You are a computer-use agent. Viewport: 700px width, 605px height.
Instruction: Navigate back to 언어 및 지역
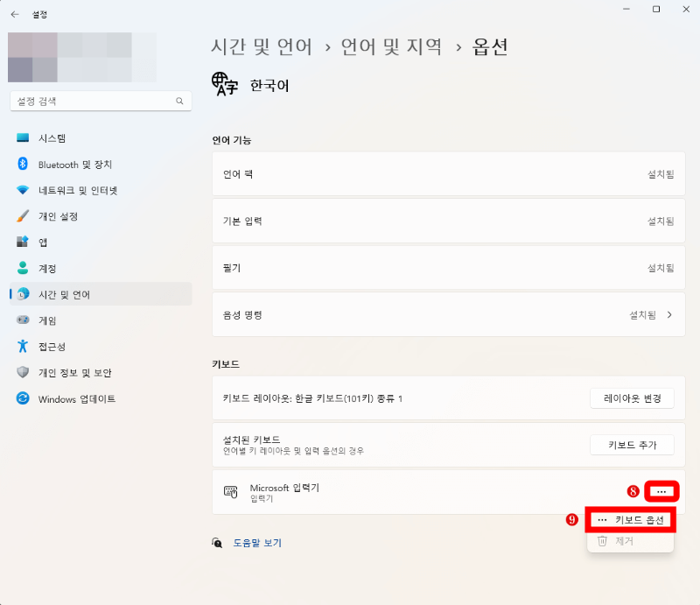point(391,47)
